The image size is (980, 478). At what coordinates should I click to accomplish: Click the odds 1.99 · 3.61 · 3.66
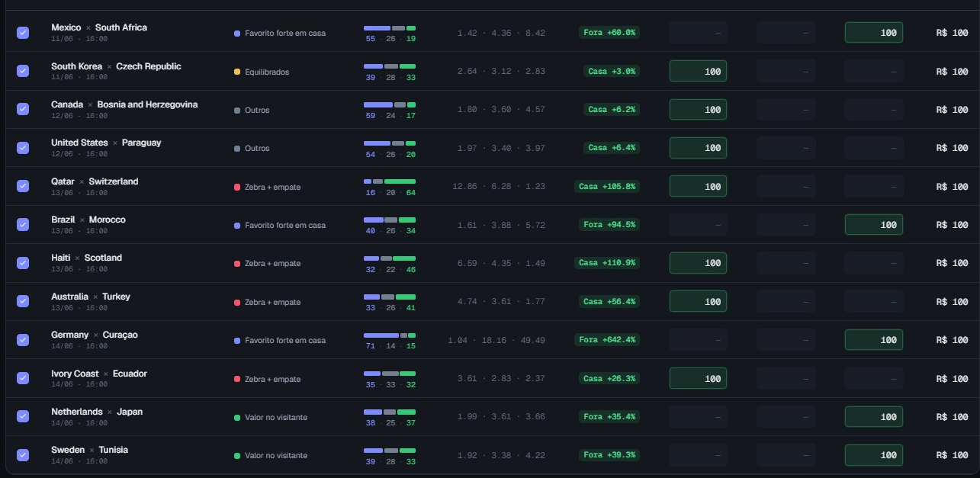pos(501,416)
